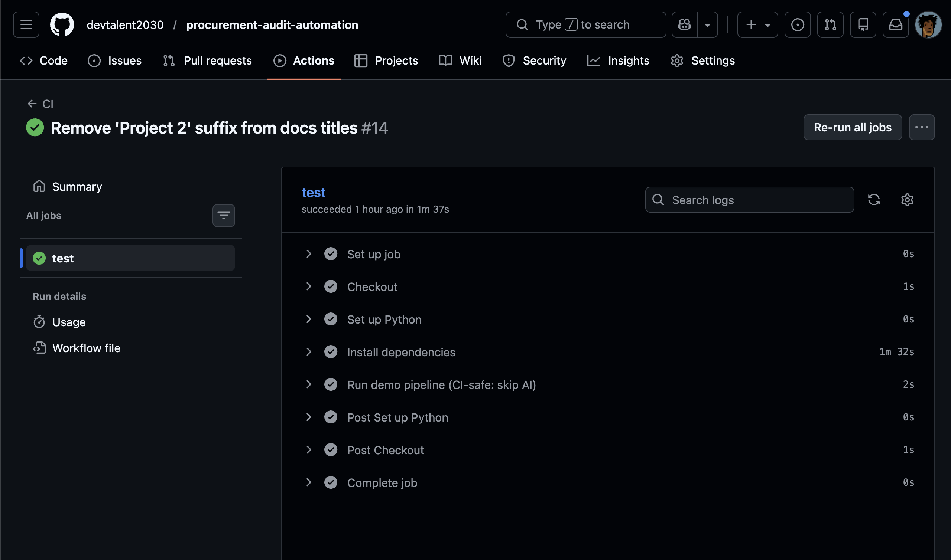Image resolution: width=951 pixels, height=560 pixels.
Task: Open the Workflow file sidebar item
Action: 86,348
